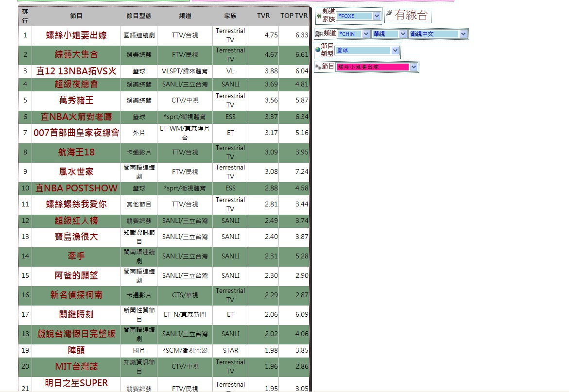Click the rank number 10 cell
The image size is (569, 392).
tap(25, 188)
